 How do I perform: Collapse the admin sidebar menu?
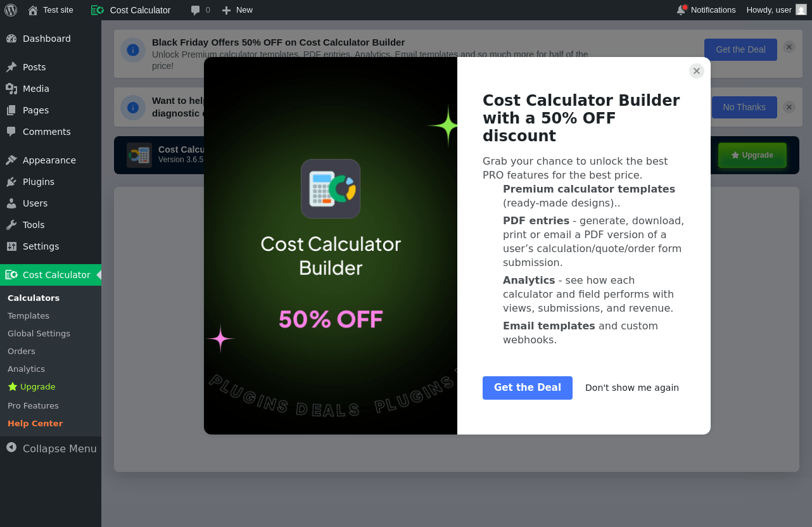[51, 448]
